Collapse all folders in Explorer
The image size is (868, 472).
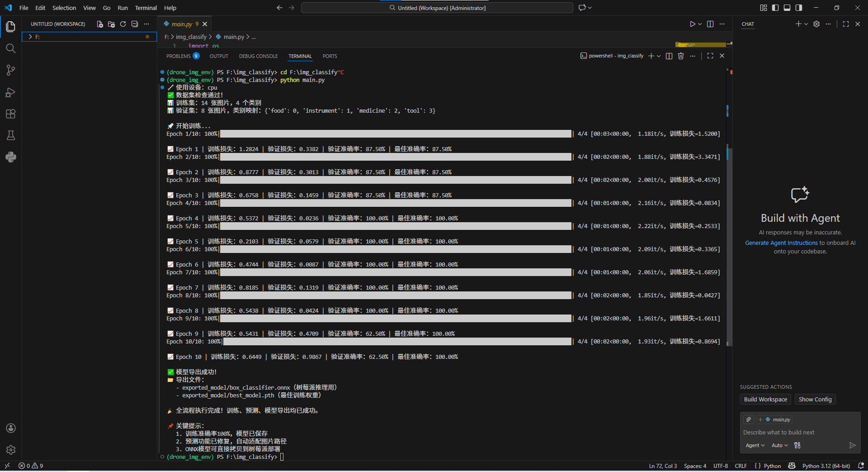coord(135,24)
